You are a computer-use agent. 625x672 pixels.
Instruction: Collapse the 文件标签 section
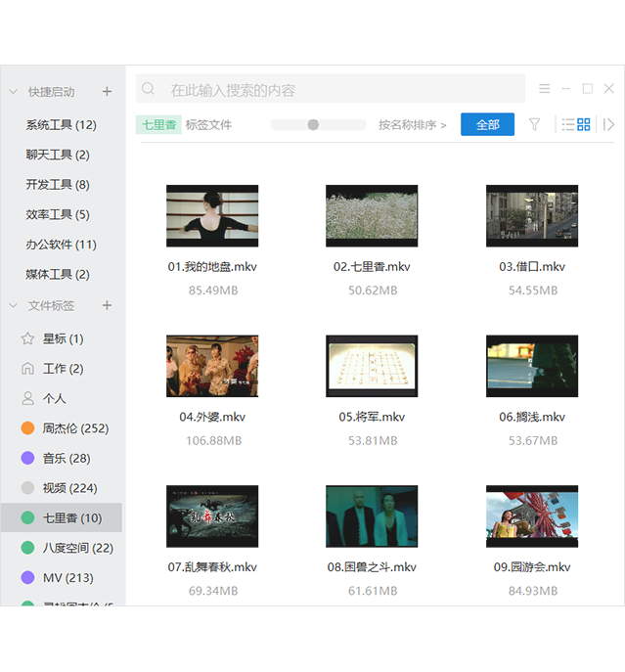click(x=14, y=306)
